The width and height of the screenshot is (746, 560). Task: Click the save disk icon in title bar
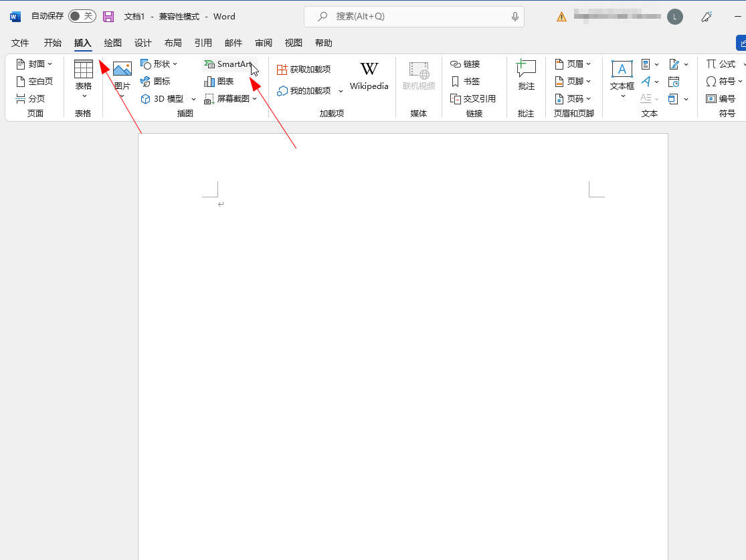click(108, 16)
